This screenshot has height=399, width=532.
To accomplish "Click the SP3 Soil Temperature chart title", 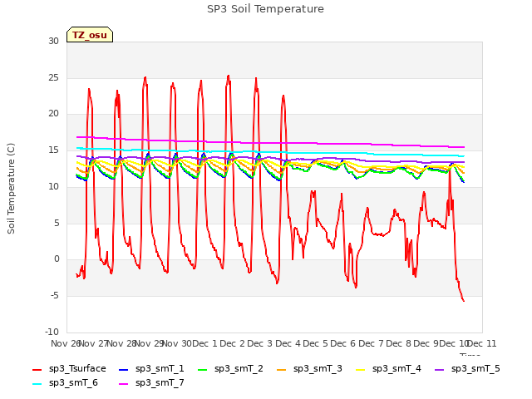I will pyautogui.click(x=265, y=9).
